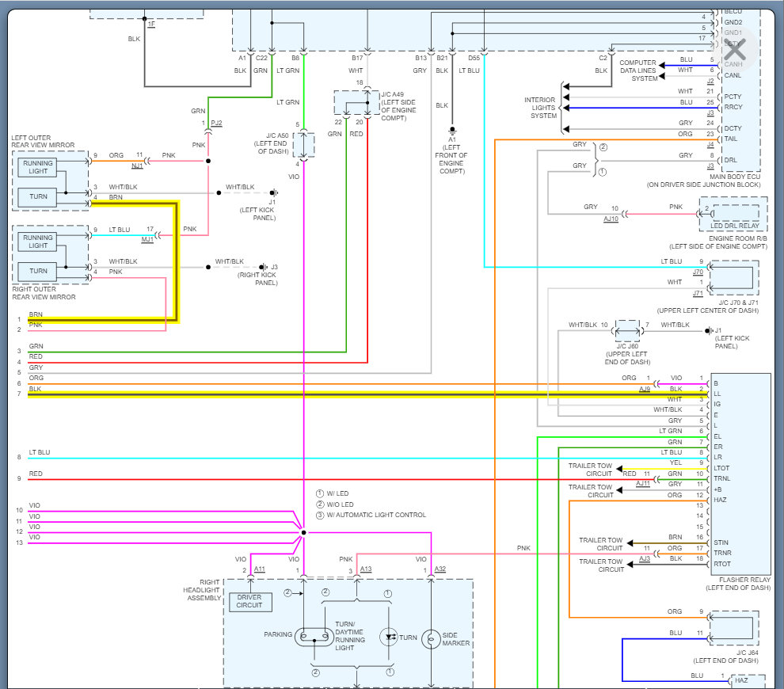Click the AJ9 connector reference
Screen dimensions: 784x689
645,389
